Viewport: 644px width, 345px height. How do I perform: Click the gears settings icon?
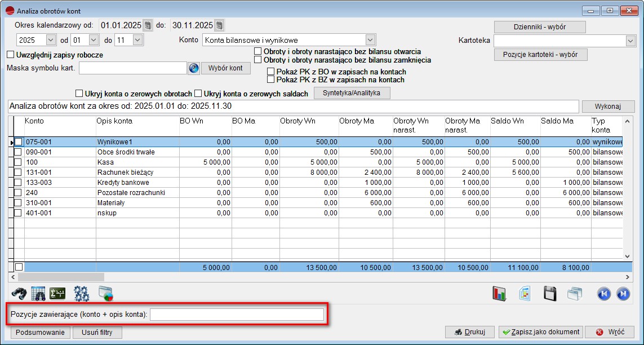click(x=82, y=293)
